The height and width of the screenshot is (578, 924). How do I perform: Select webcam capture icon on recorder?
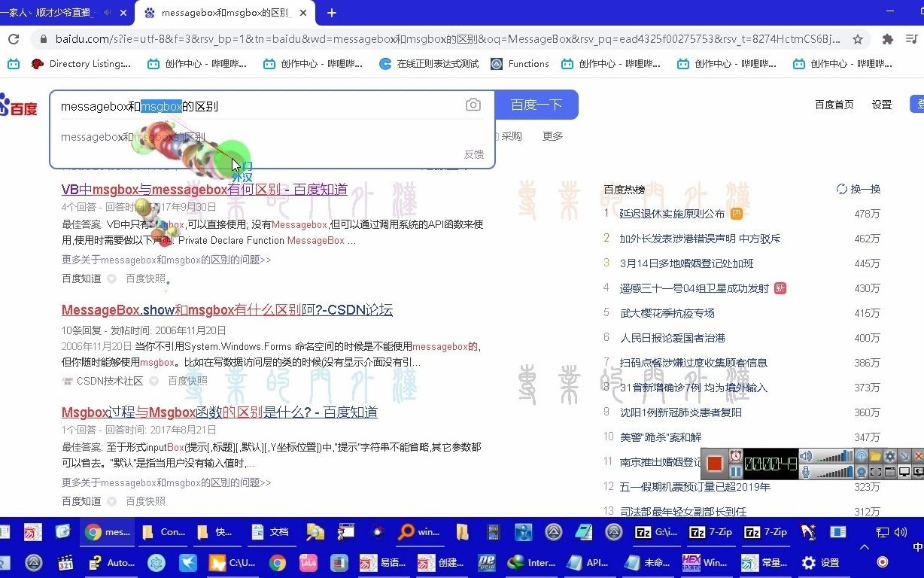click(862, 471)
